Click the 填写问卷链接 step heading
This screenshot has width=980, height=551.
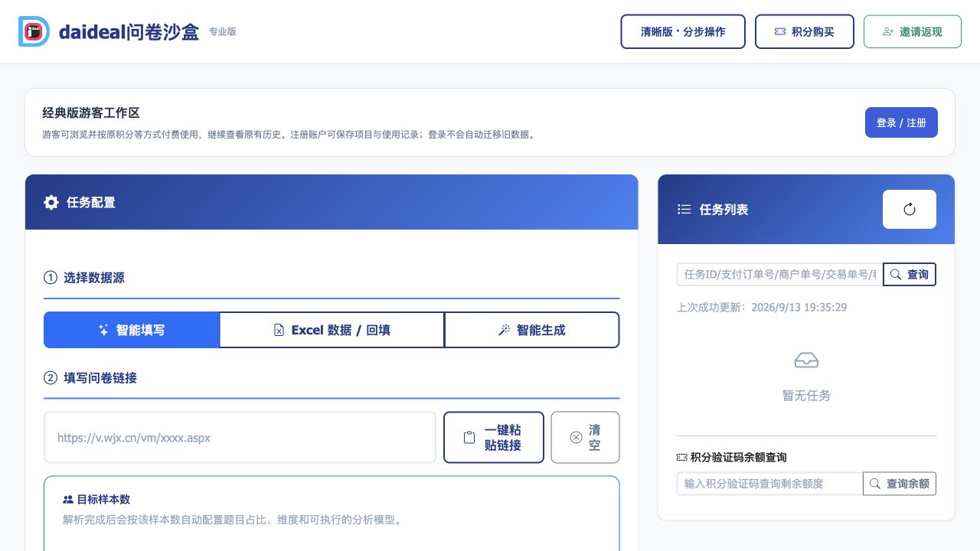pyautogui.click(x=100, y=377)
